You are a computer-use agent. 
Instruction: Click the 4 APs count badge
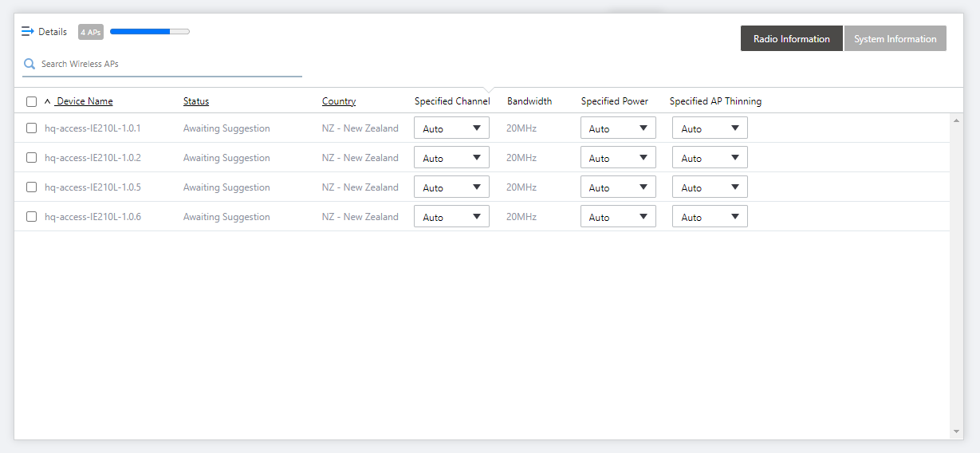coord(90,32)
